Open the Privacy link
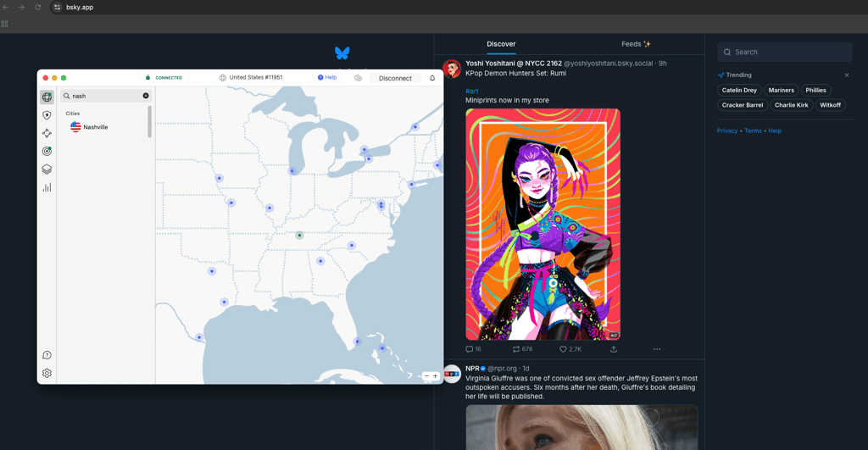Screen dimensions: 868x450 (727, 131)
